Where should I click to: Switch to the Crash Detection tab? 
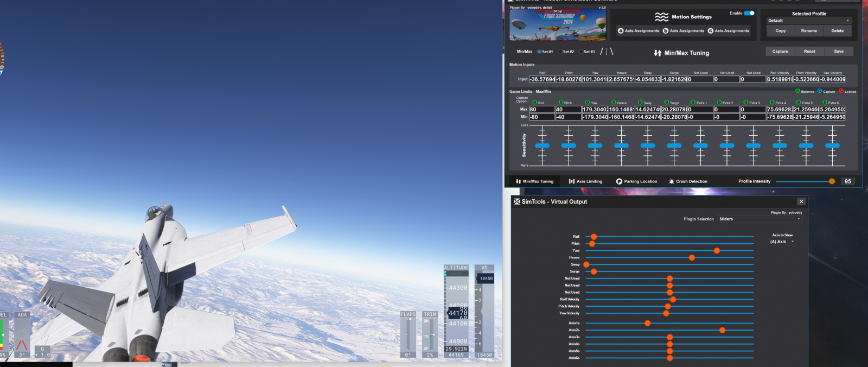688,181
